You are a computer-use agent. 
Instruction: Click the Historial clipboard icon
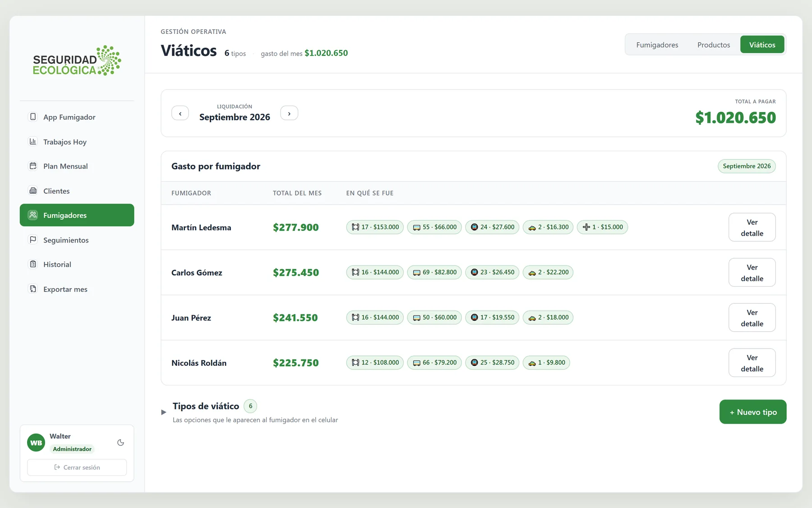tap(33, 264)
